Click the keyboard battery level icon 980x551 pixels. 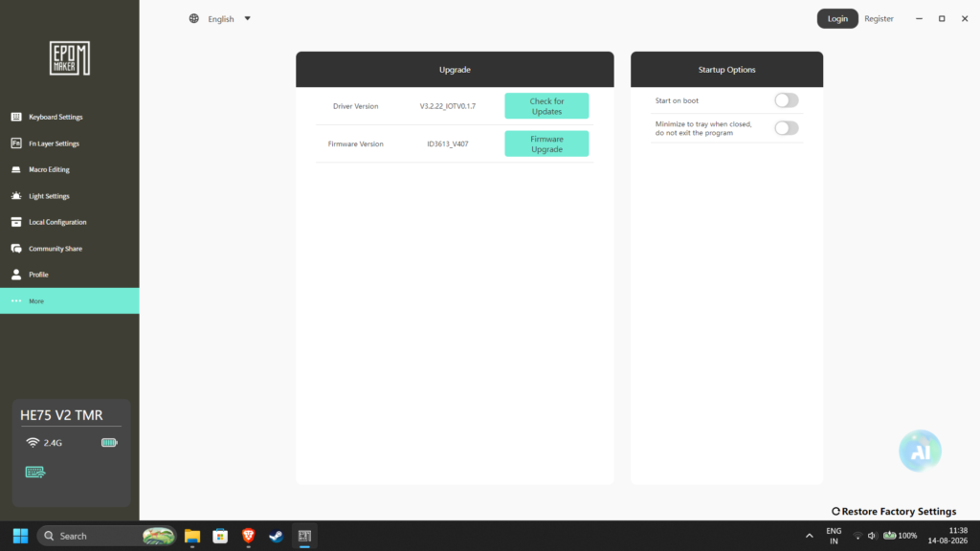tap(109, 442)
